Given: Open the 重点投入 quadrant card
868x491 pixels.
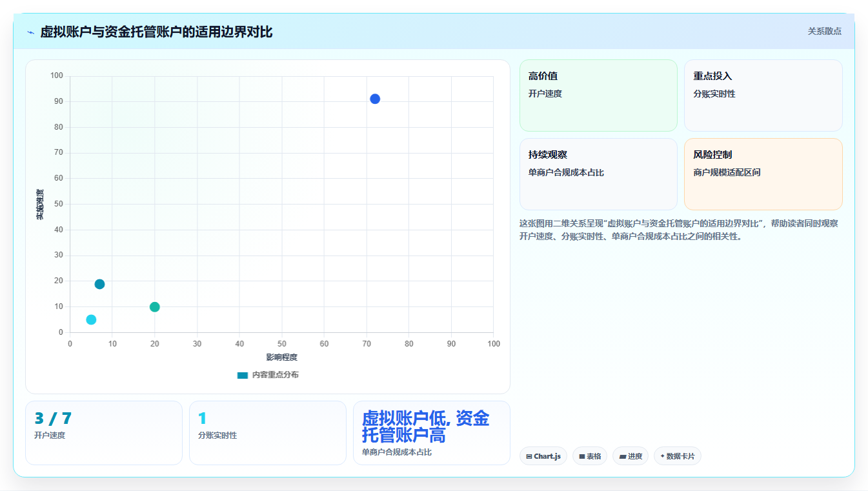Looking at the screenshot, I should pos(763,95).
